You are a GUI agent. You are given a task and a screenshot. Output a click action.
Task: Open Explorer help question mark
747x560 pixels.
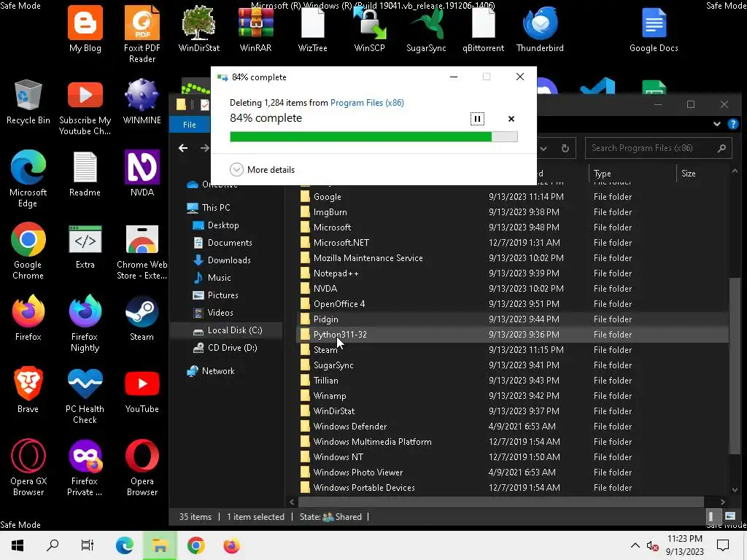click(732, 124)
